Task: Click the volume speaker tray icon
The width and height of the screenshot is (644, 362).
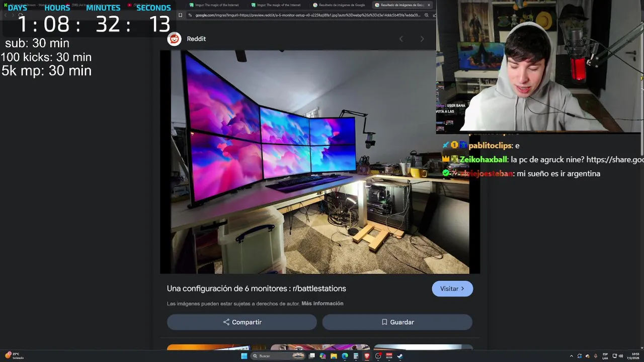Action: 621,356
